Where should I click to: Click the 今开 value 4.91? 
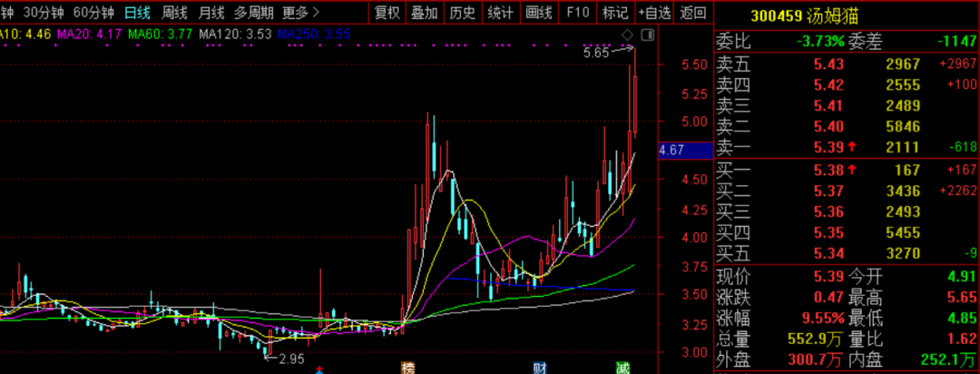tap(961, 276)
